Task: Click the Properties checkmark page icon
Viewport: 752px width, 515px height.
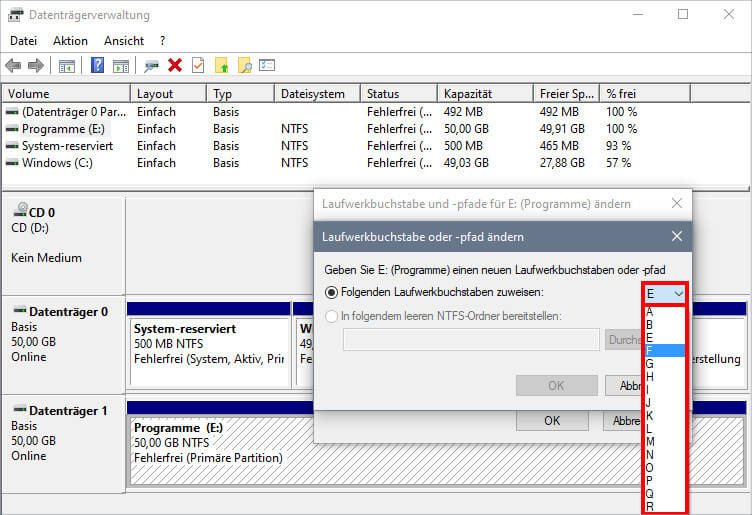Action: (x=198, y=65)
